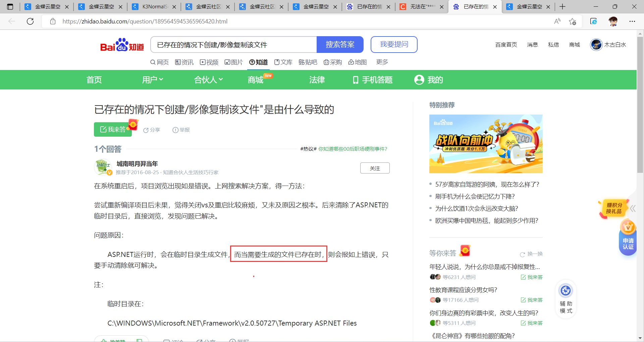This screenshot has height=342, width=644.
Task: Open 法律 in green navbar
Action: (317, 80)
